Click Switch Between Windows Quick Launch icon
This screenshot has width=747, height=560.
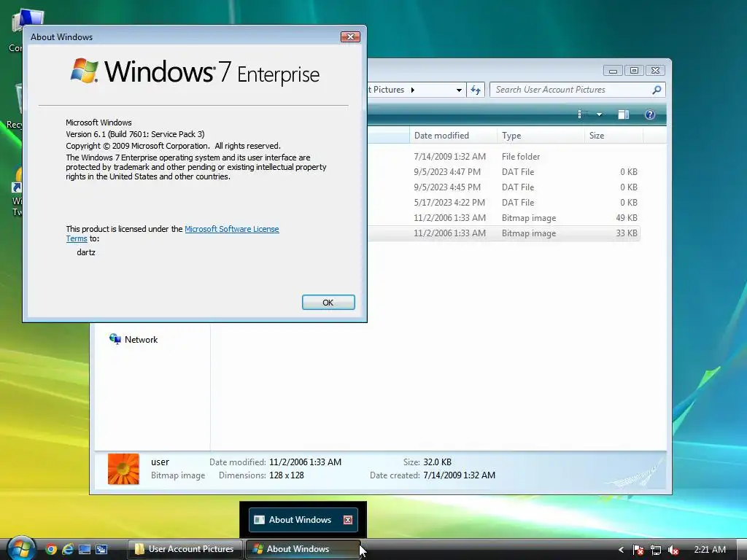(101, 549)
